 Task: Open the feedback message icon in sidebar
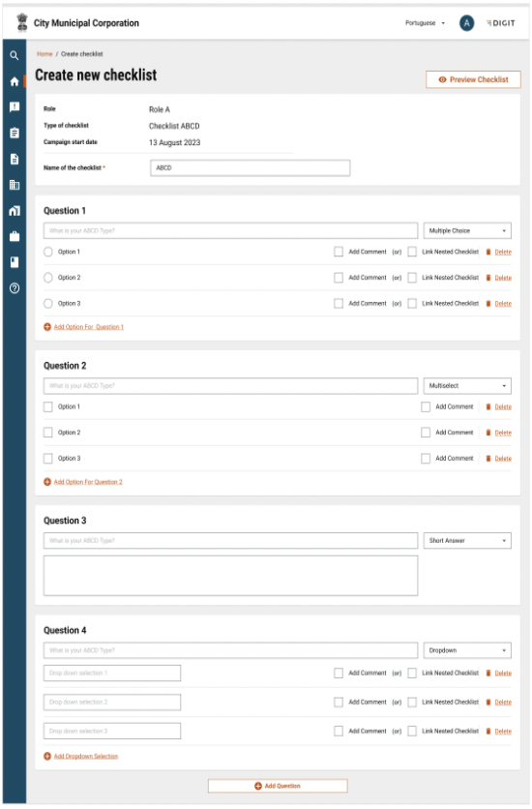15,106
